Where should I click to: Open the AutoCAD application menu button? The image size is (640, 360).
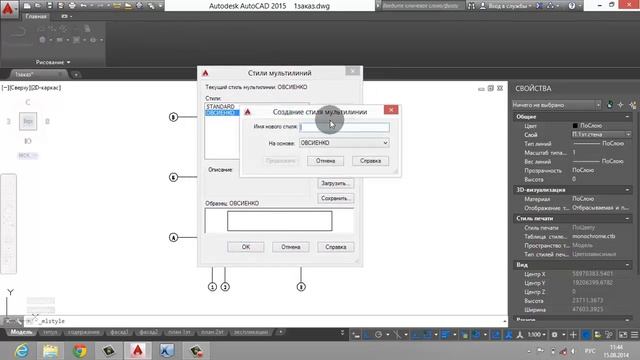coord(8,9)
